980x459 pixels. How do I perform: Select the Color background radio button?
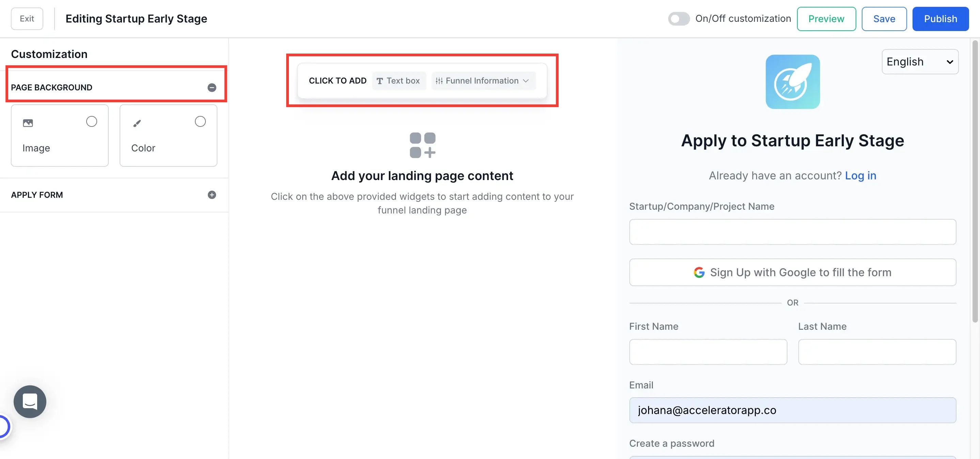pos(200,121)
